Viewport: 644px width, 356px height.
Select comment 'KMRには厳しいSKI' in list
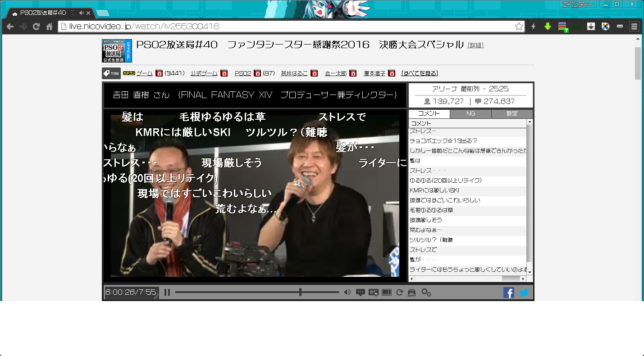pos(467,190)
